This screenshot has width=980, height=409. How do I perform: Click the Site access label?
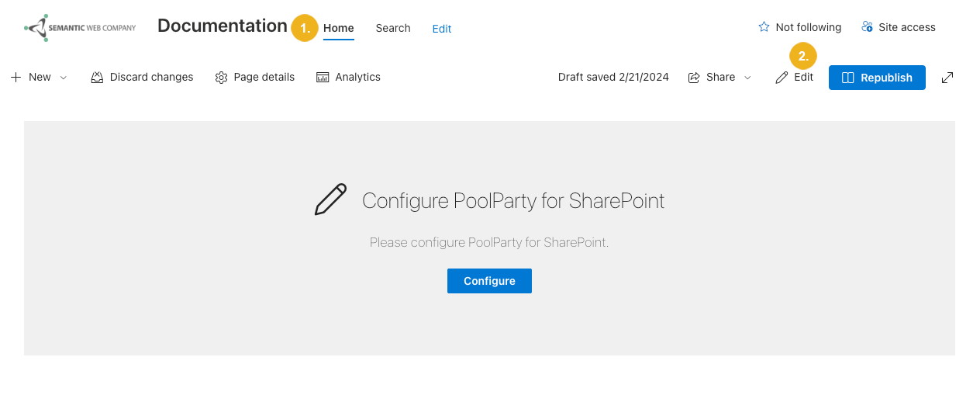(907, 27)
